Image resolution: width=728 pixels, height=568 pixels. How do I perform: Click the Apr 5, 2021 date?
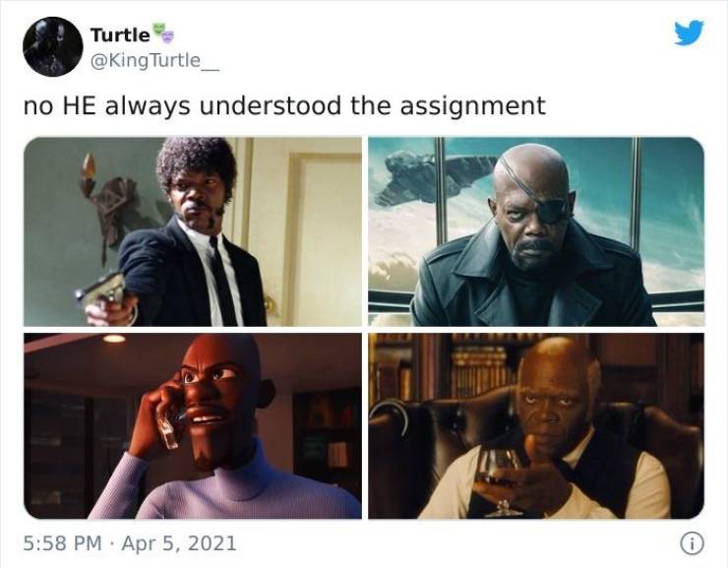179,543
